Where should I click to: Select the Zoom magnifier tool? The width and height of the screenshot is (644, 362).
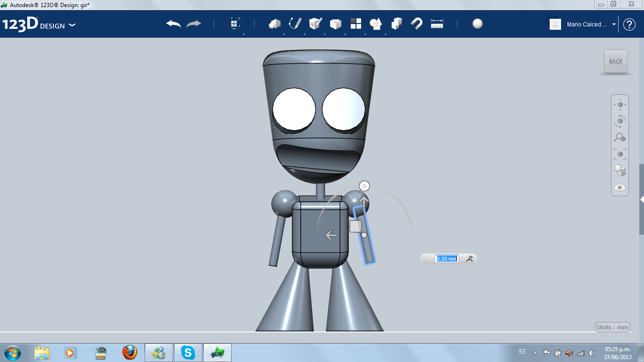click(x=620, y=138)
